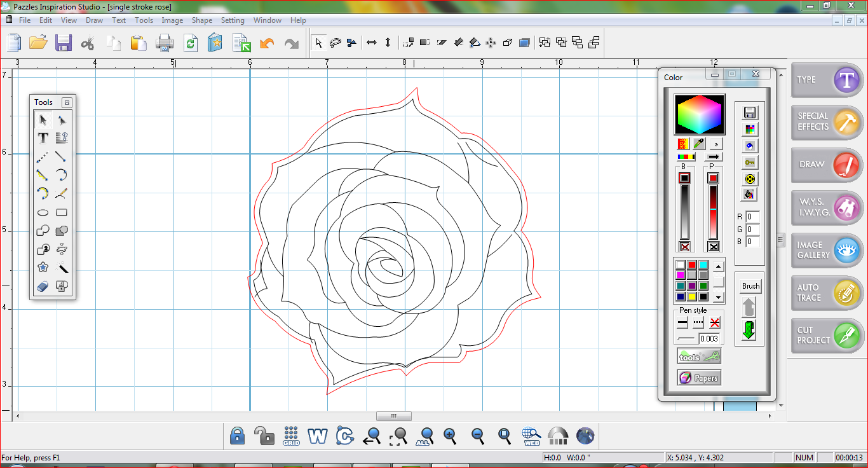Click the Print icon in the toolbar

pyautogui.click(x=165, y=43)
